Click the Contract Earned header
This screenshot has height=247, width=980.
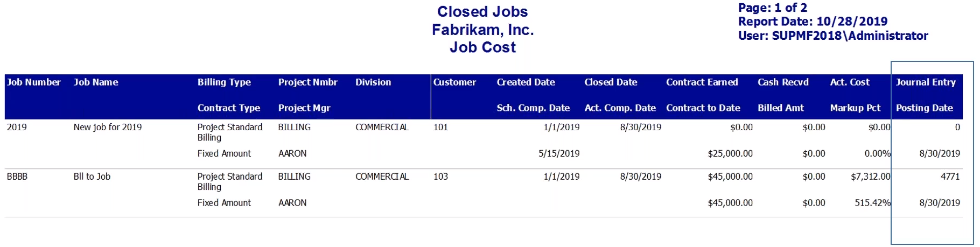tap(702, 82)
